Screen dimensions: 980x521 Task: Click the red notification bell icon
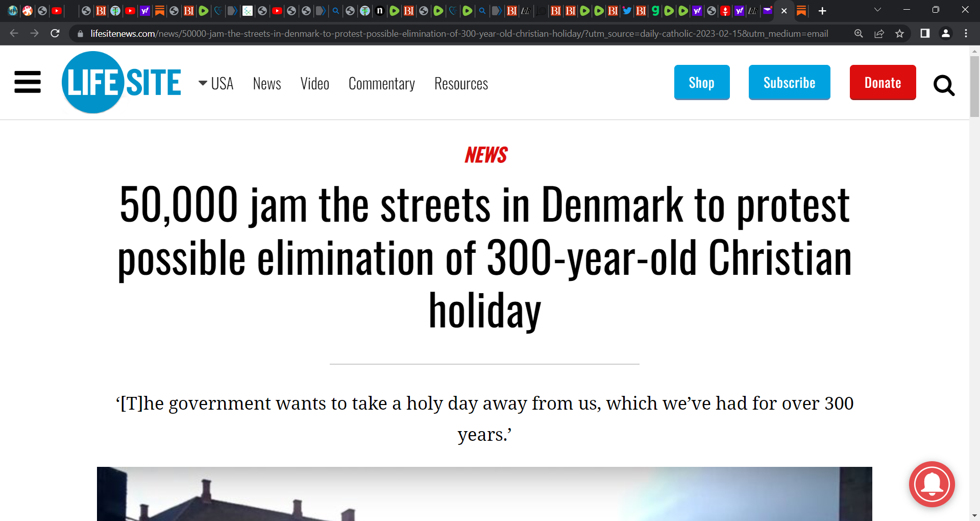point(932,484)
